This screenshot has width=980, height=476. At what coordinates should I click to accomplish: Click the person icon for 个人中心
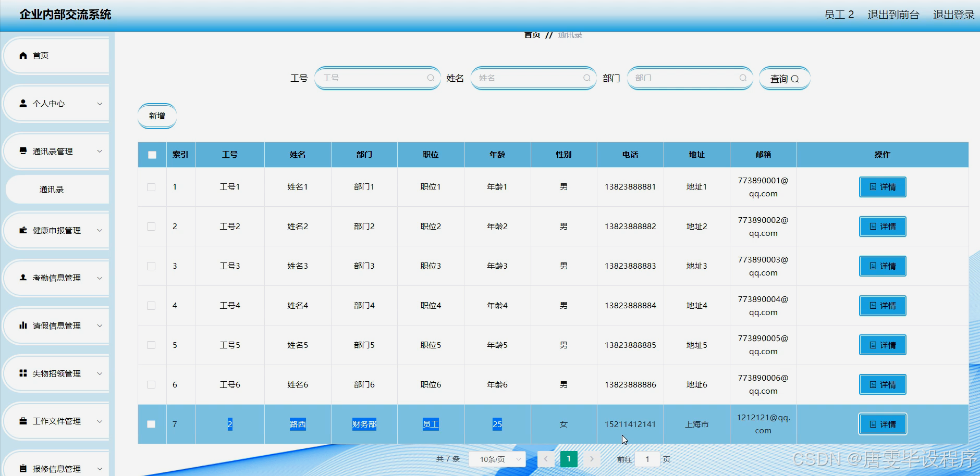pos(23,103)
